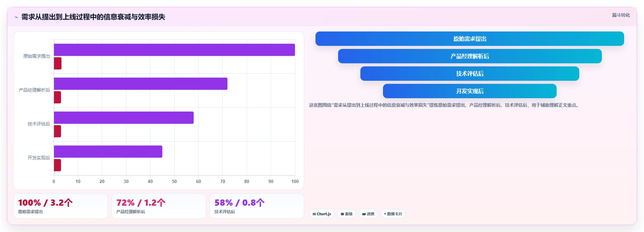
Task: Click the x-axis tick label 50
Action: [174, 181]
